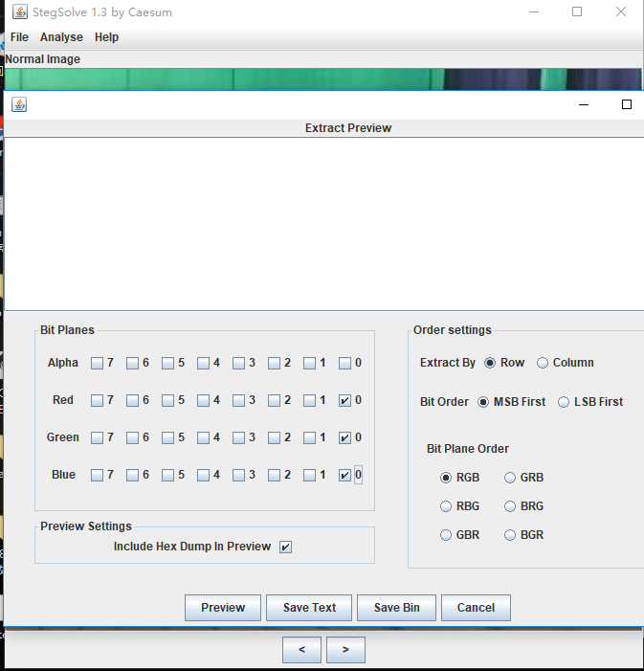The width and height of the screenshot is (644, 671).
Task: Open the File menu
Action: pos(19,37)
